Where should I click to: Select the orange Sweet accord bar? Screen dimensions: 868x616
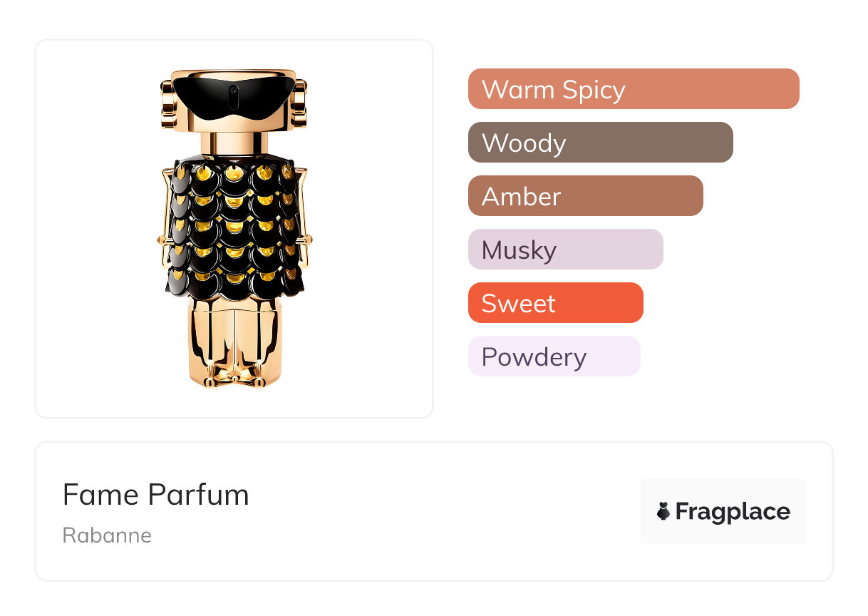pos(555,303)
